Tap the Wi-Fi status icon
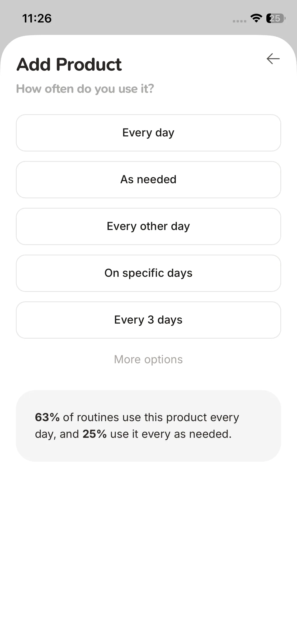297x644 pixels. [256, 18]
